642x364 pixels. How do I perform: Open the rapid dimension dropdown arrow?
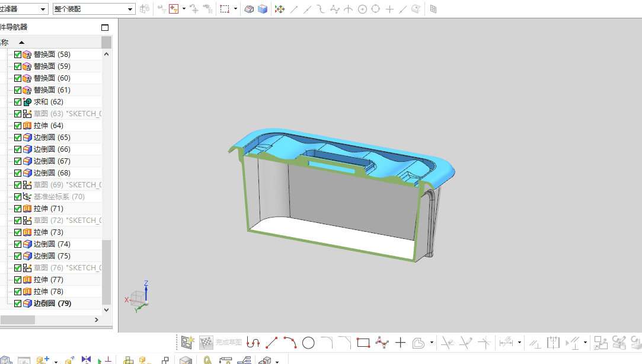pos(519,343)
